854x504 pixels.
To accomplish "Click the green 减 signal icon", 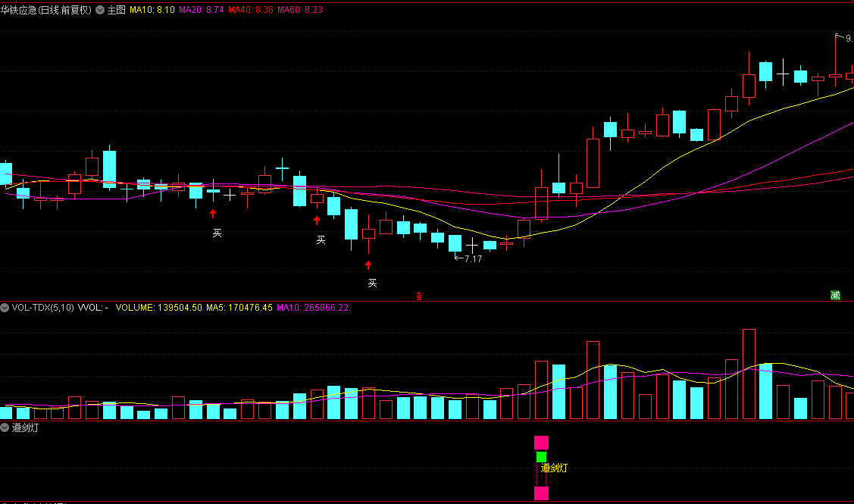I will click(835, 296).
